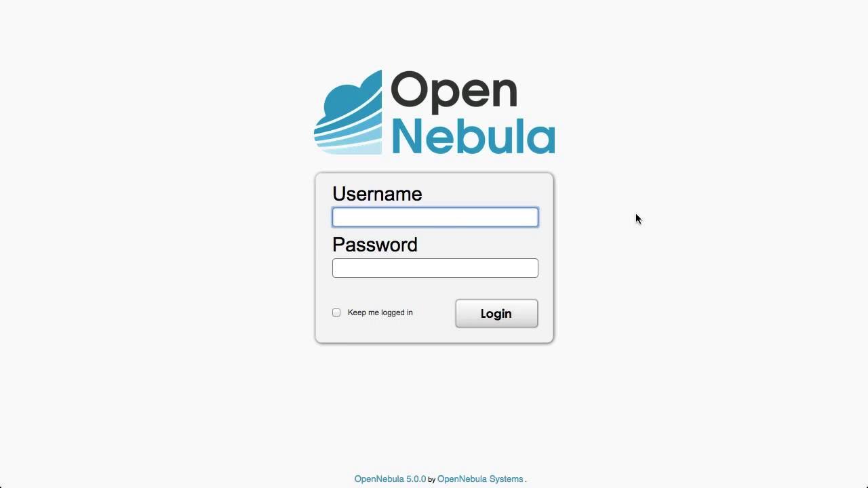
Task: Click the word 'by' in the footer
Action: click(431, 480)
